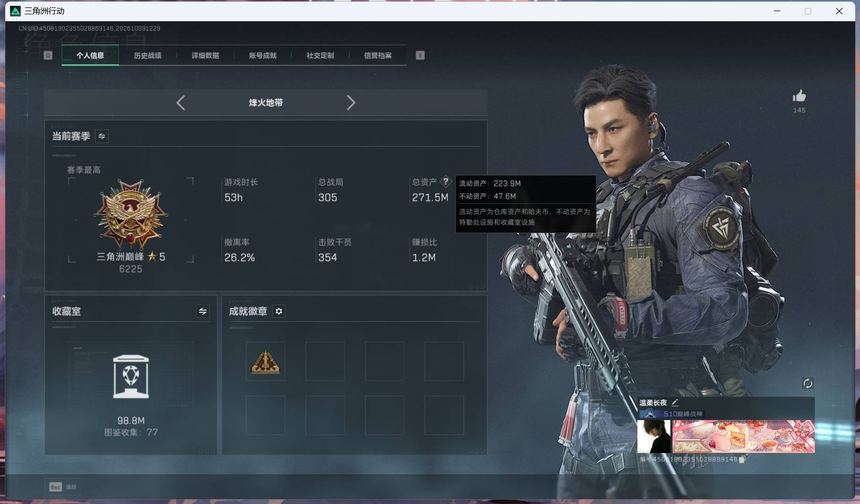Click the Esc 返回 button
The width and height of the screenshot is (860, 504).
coord(63,486)
